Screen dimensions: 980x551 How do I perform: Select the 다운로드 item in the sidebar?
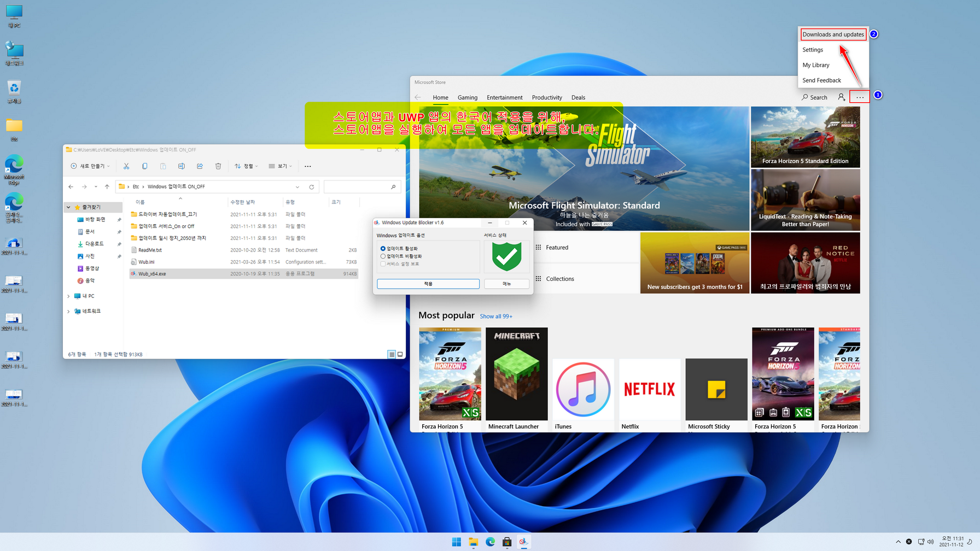(94, 244)
